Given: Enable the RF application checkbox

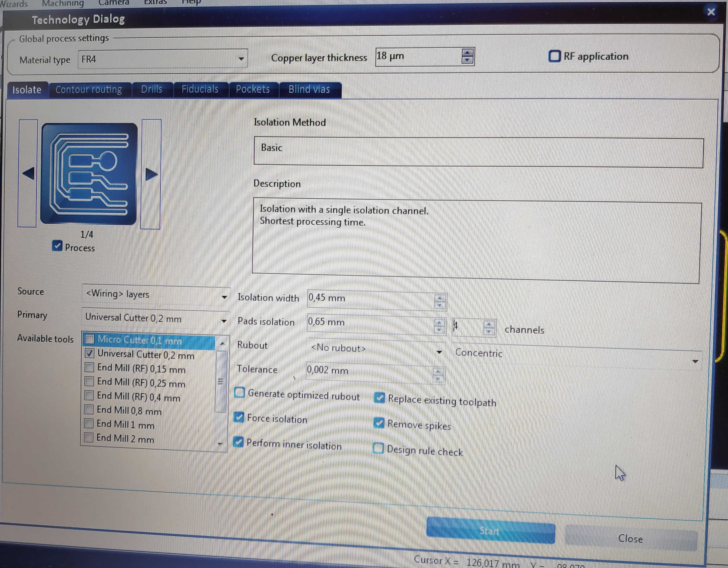Looking at the screenshot, I should [x=554, y=56].
